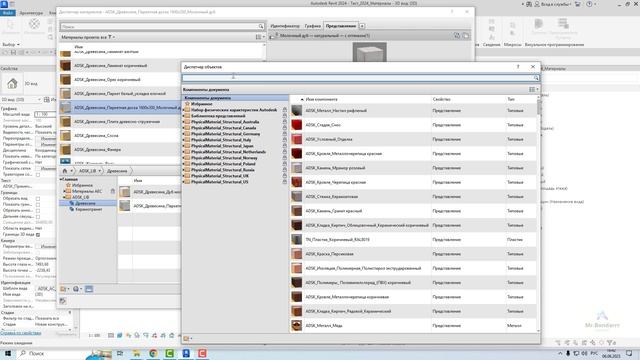Switch to Представление tab in Material Browser

click(341, 26)
